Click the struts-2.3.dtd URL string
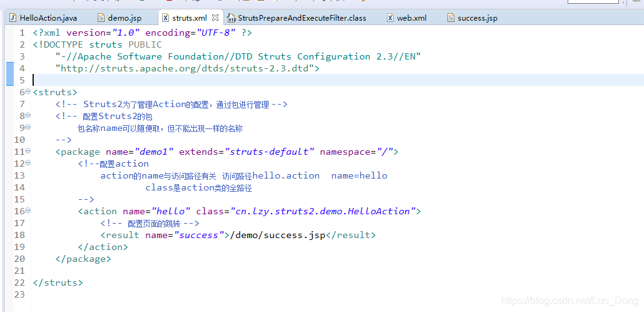644x312 pixels. 185,68
